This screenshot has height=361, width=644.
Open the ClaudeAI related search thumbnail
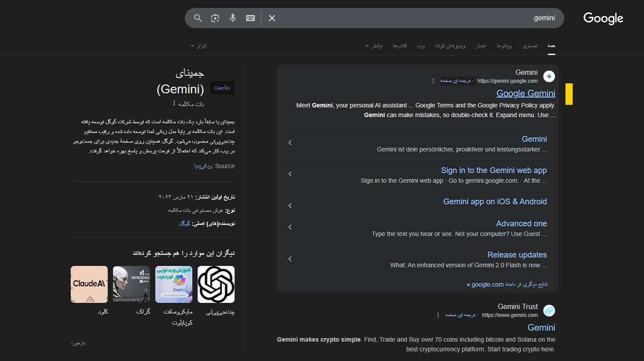pos(89,284)
